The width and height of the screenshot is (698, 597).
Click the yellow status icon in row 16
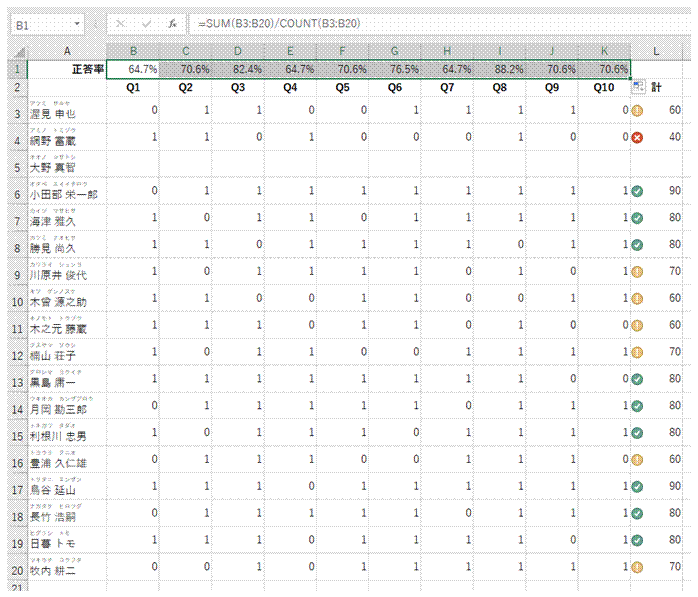click(x=637, y=459)
